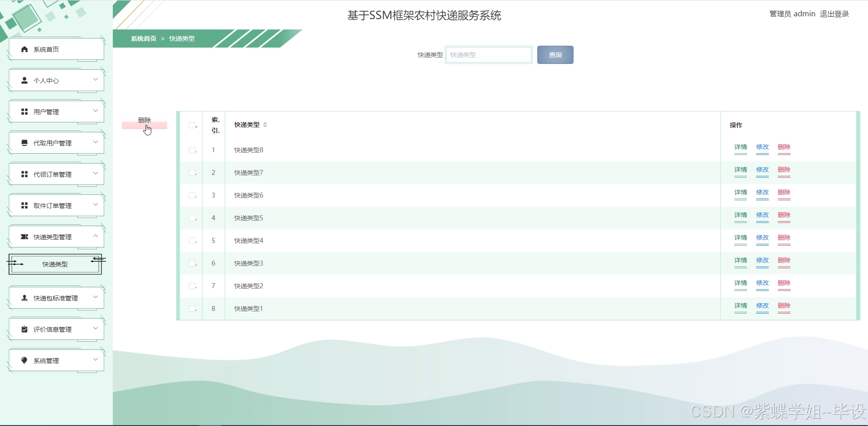Image resolution: width=868 pixels, height=426 pixels.
Task: Expand the 用户管理 menu chevron
Action: (x=96, y=111)
